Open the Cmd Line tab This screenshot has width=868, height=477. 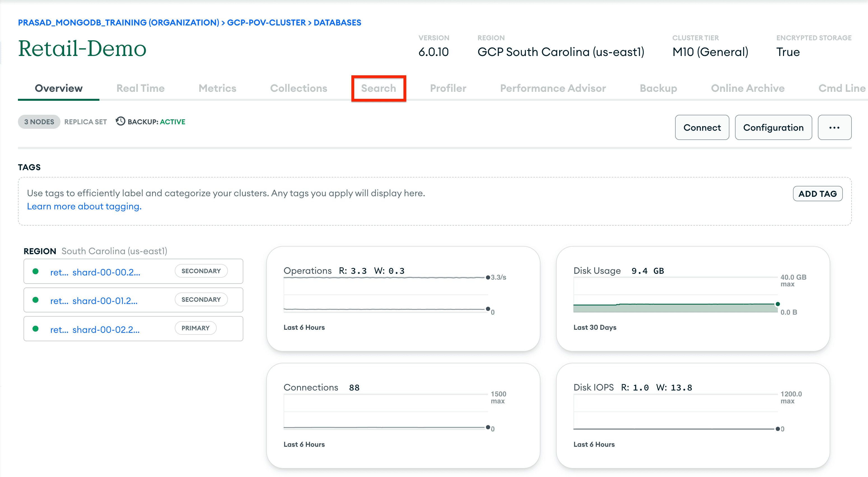(842, 88)
